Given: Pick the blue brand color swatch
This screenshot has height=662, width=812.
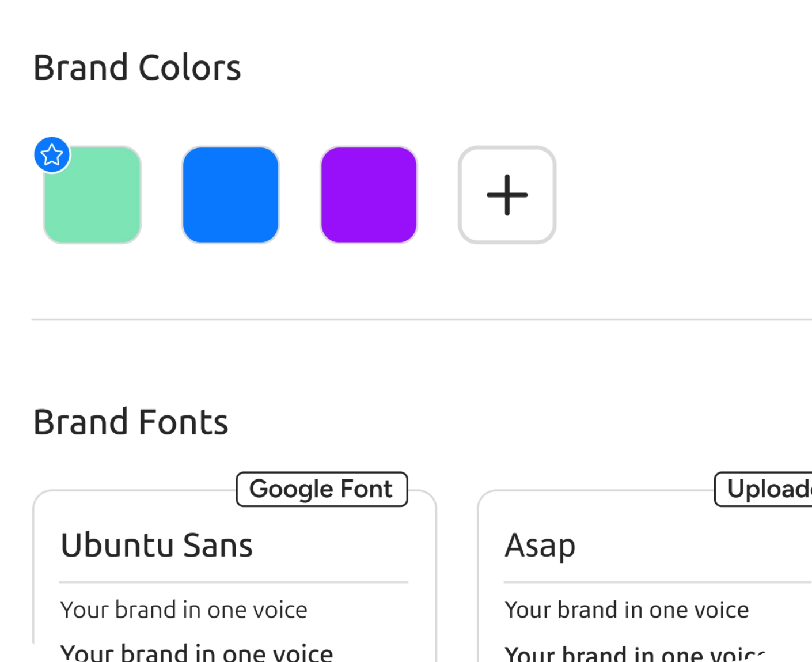Looking at the screenshot, I should (230, 195).
